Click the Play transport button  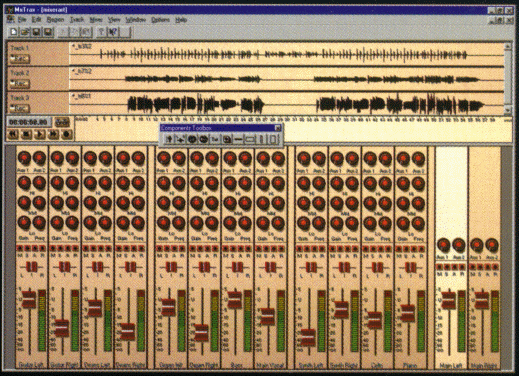40,134
